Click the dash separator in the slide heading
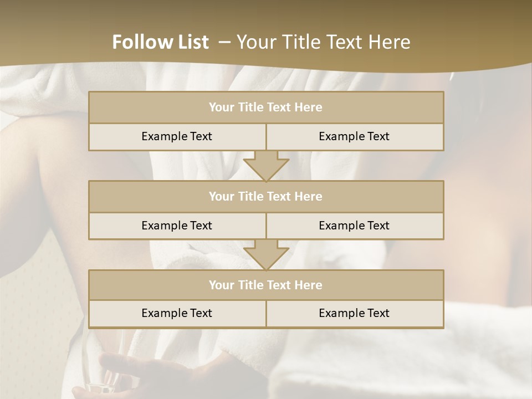The width and height of the screenshot is (532, 399). 224,42
